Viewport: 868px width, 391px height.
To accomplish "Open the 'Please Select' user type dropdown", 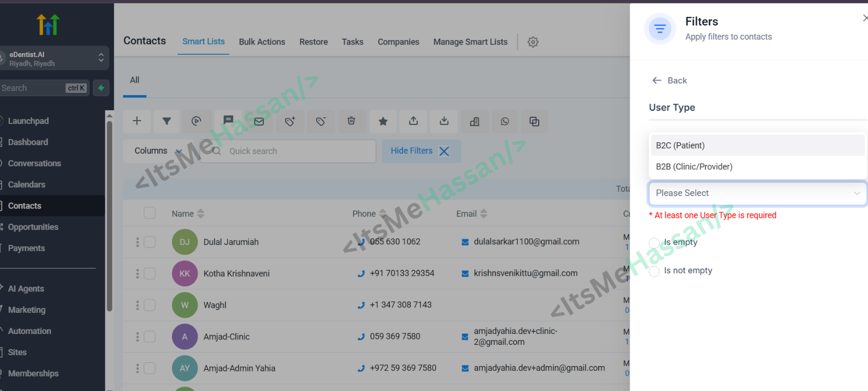I will [x=757, y=193].
